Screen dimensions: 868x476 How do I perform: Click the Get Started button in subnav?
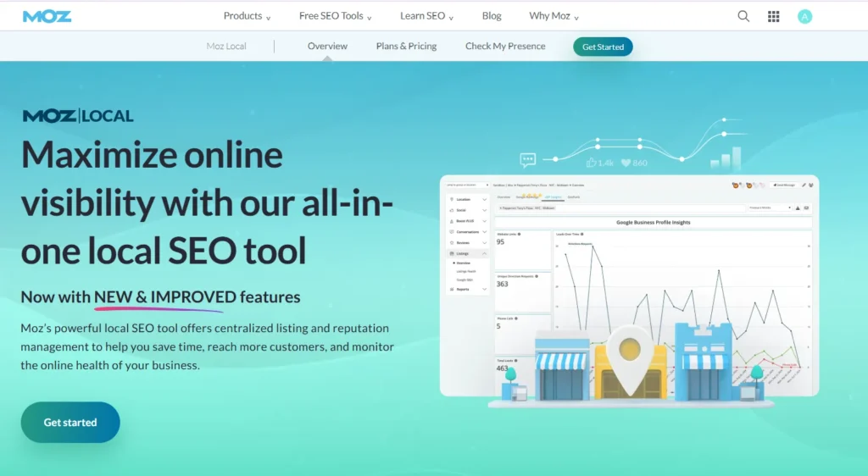(603, 47)
